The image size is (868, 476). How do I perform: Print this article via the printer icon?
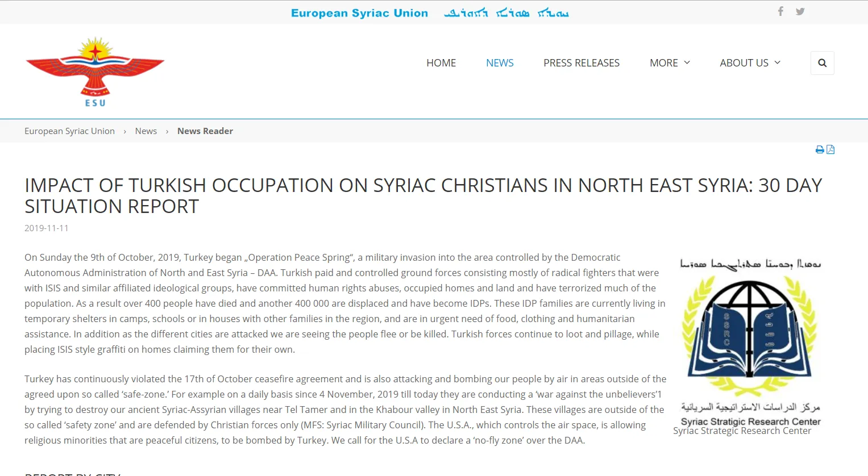pos(820,150)
